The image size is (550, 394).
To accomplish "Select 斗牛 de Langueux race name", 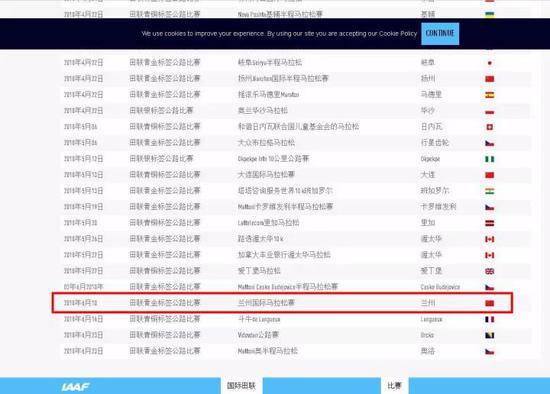I will pos(259,319).
